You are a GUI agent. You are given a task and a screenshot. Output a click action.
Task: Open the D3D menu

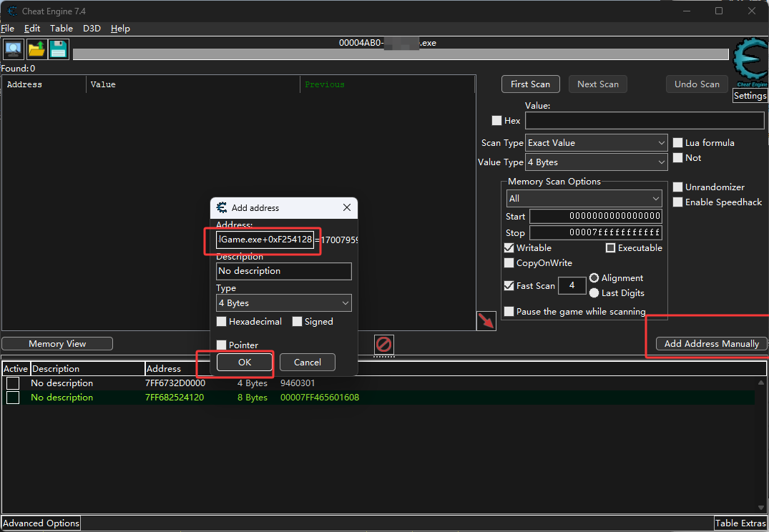tap(92, 29)
